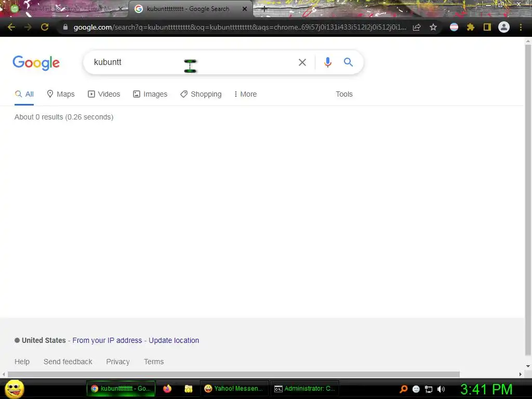Click the Send feedback link
This screenshot has width=532, height=399.
[68, 362]
